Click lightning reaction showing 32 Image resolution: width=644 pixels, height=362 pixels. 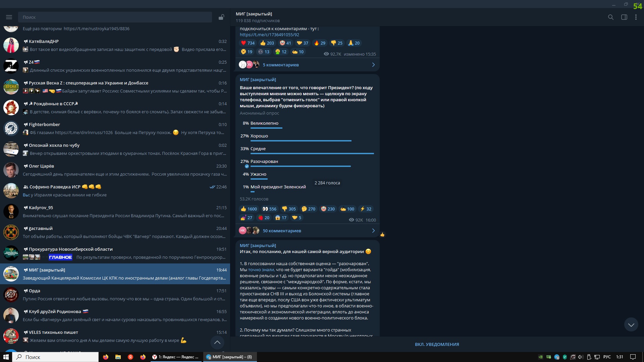(366, 209)
